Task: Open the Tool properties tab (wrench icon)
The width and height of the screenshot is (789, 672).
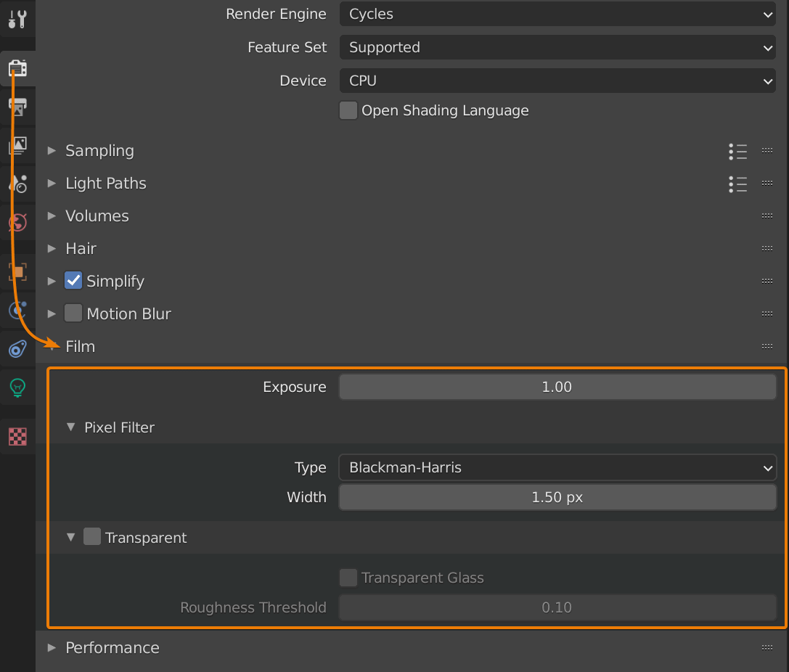Action: tap(17, 19)
